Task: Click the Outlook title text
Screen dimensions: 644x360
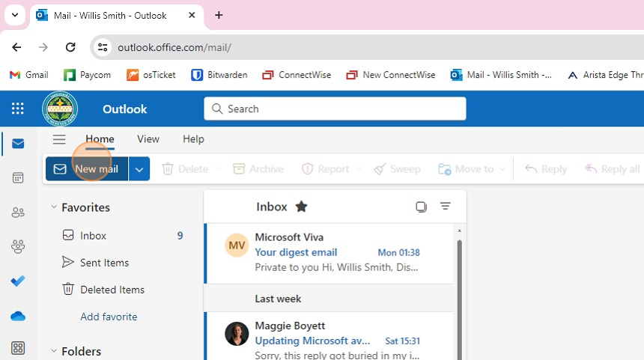Action: tap(125, 109)
